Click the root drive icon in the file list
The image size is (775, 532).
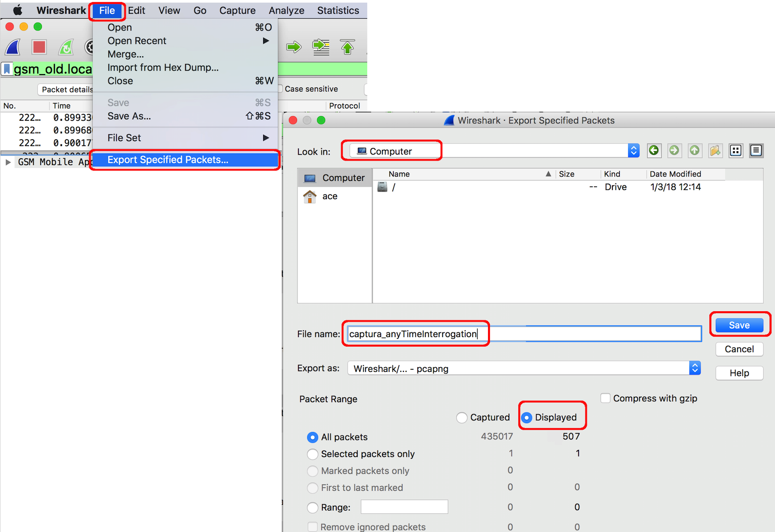pos(382,187)
